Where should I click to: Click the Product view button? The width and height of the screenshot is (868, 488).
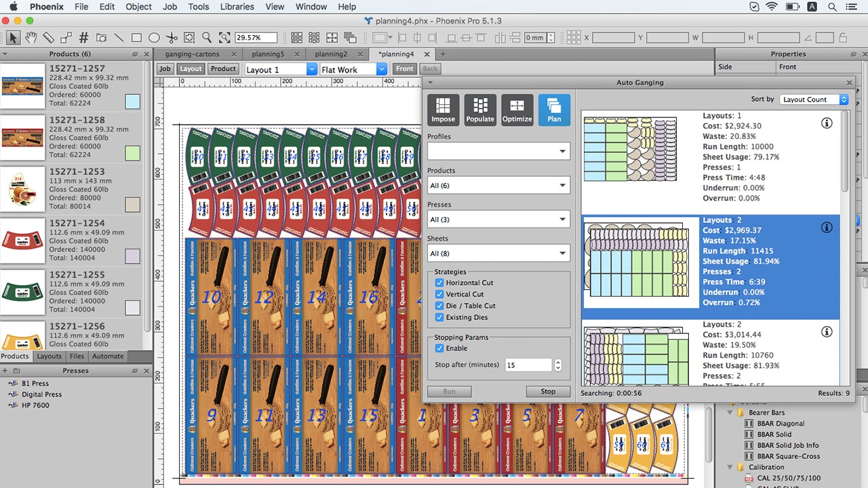click(x=223, y=68)
